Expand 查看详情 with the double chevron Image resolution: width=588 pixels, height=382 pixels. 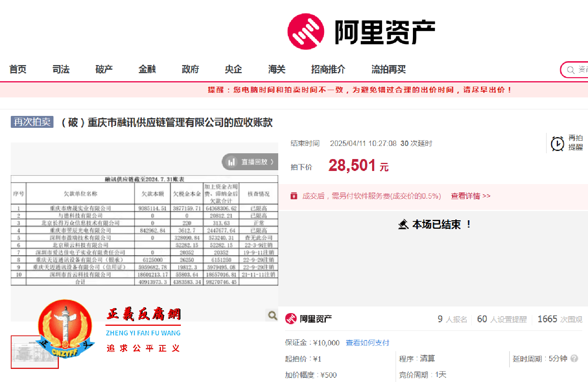click(487, 196)
